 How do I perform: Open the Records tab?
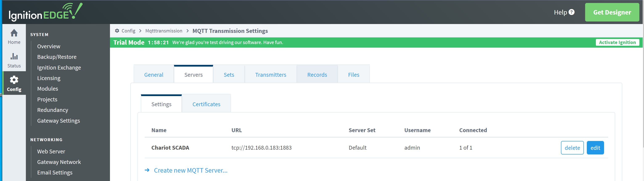[317, 74]
